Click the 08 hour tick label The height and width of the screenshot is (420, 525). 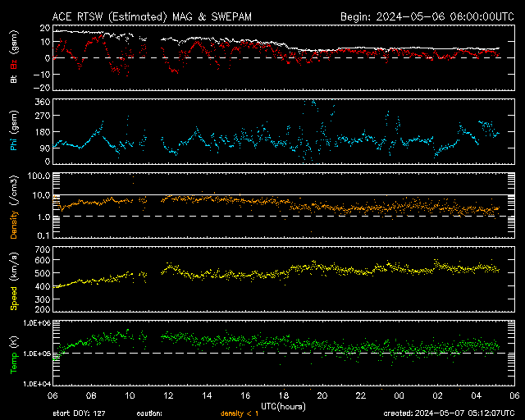91,396
